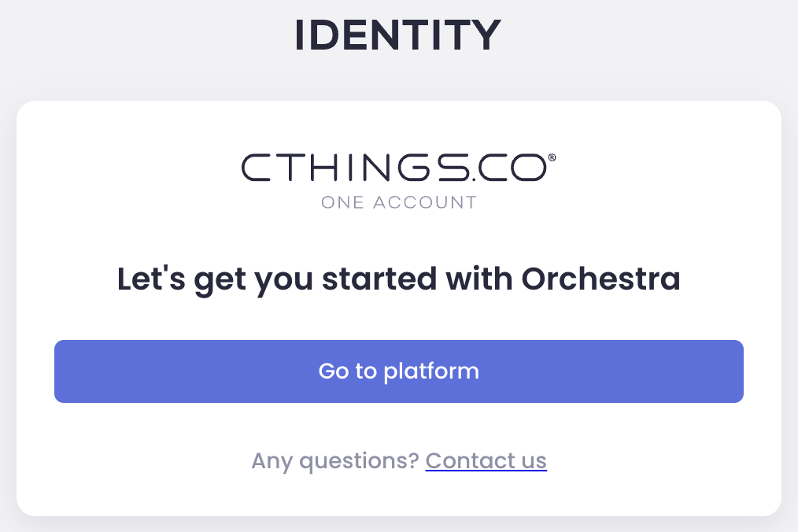The width and height of the screenshot is (798, 532).
Task: Open the Contact us link
Action: pos(486,460)
